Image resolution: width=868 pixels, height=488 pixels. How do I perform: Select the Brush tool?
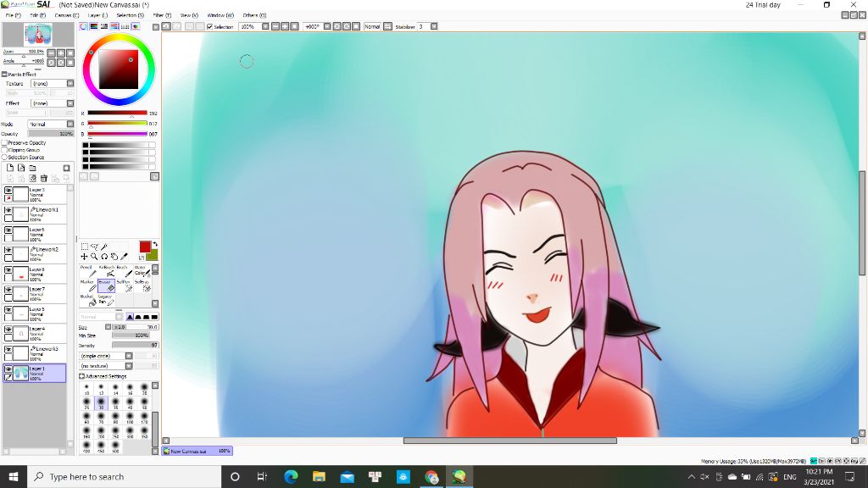click(124, 271)
